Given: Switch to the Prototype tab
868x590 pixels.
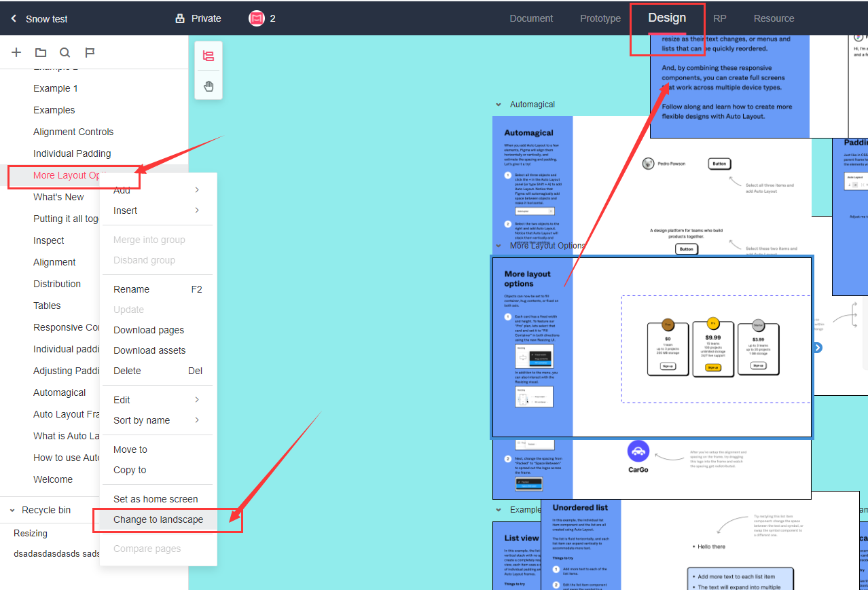Looking at the screenshot, I should tap(600, 18).
